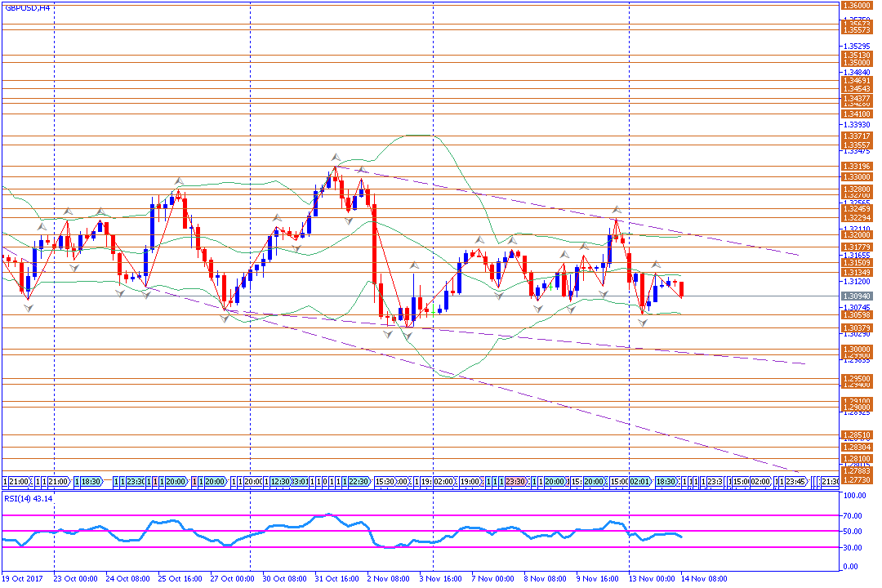The width and height of the screenshot is (882, 588).
Task: Select the 1.31349 price level label
Action: click(856, 272)
